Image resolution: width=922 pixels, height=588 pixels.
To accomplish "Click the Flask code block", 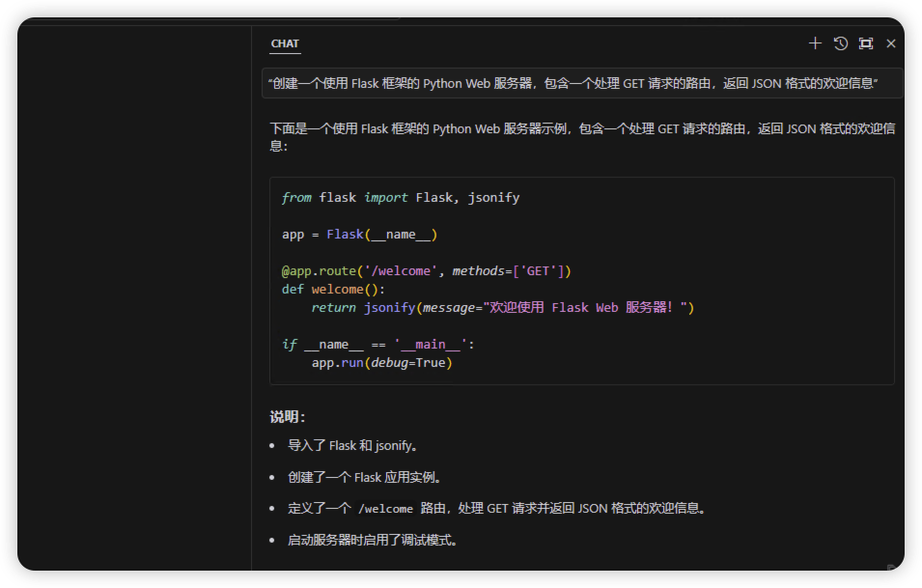I will (582, 281).
